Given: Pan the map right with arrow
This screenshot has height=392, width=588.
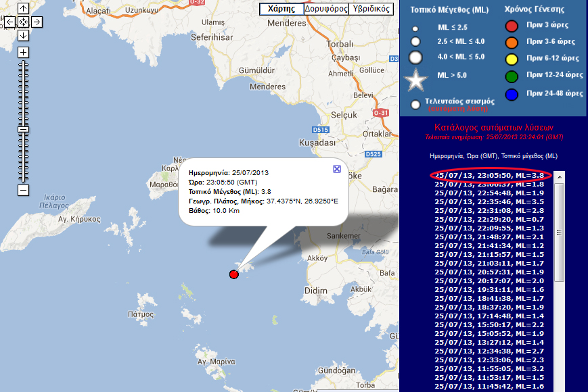Looking at the screenshot, I should click(37, 22).
